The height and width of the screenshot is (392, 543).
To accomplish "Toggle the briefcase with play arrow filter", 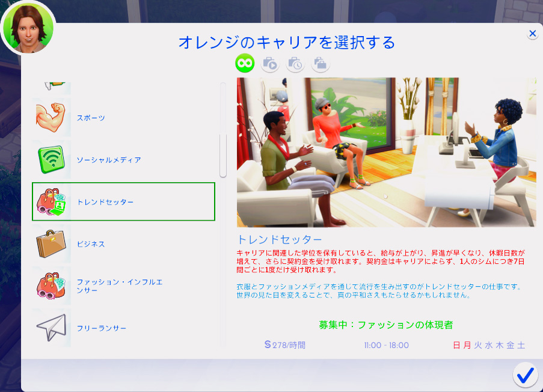I will pyautogui.click(x=270, y=63).
